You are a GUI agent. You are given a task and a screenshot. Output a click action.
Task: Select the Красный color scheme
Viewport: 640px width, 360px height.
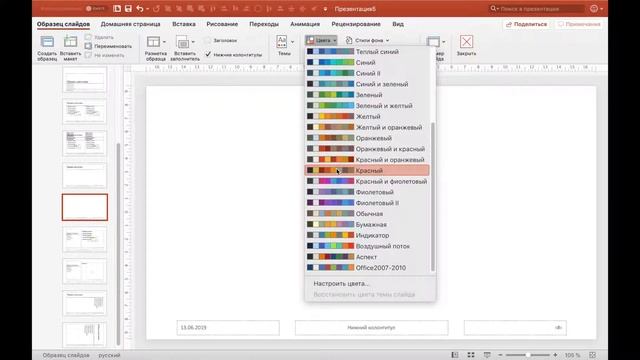367,170
